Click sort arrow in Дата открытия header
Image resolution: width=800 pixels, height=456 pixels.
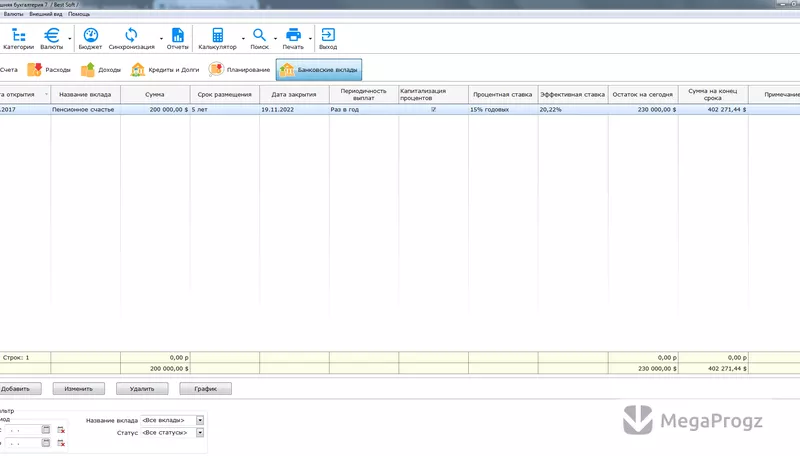pyautogui.click(x=46, y=94)
